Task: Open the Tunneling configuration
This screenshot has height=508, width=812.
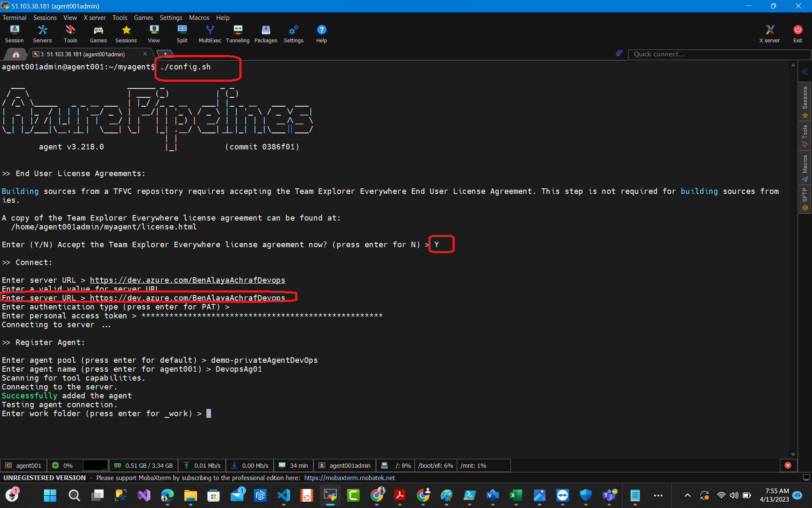Action: tap(237, 33)
